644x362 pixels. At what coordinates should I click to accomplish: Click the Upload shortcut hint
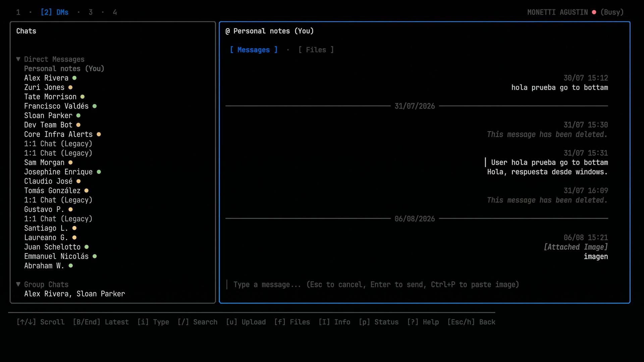(246, 322)
